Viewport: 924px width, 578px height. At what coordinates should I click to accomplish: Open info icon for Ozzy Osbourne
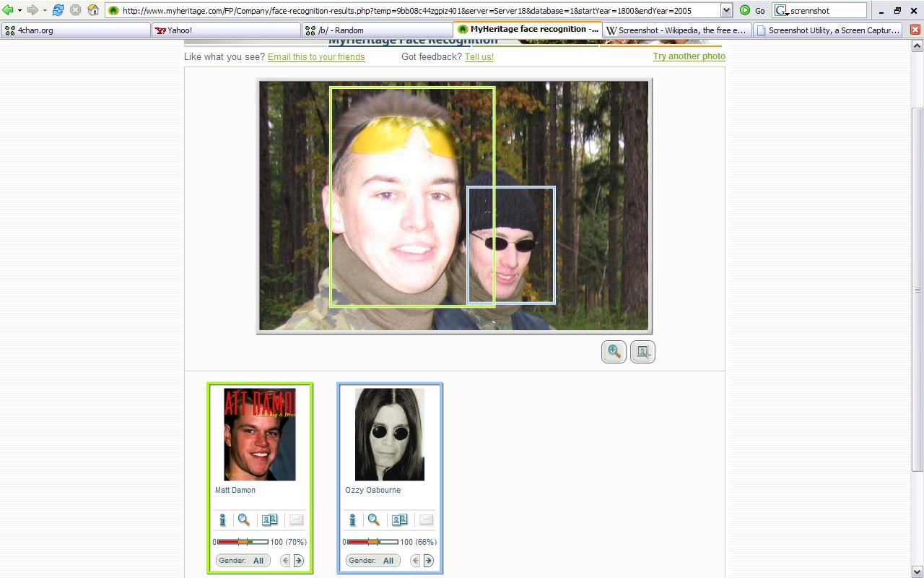point(352,519)
